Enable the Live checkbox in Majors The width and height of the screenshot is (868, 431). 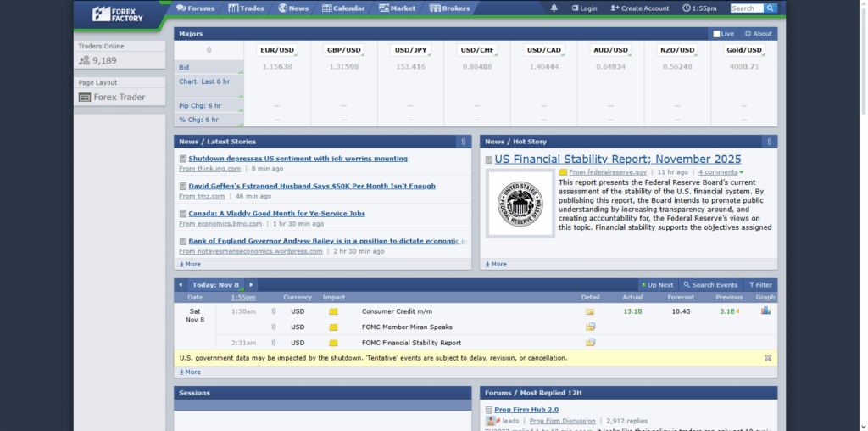click(717, 34)
